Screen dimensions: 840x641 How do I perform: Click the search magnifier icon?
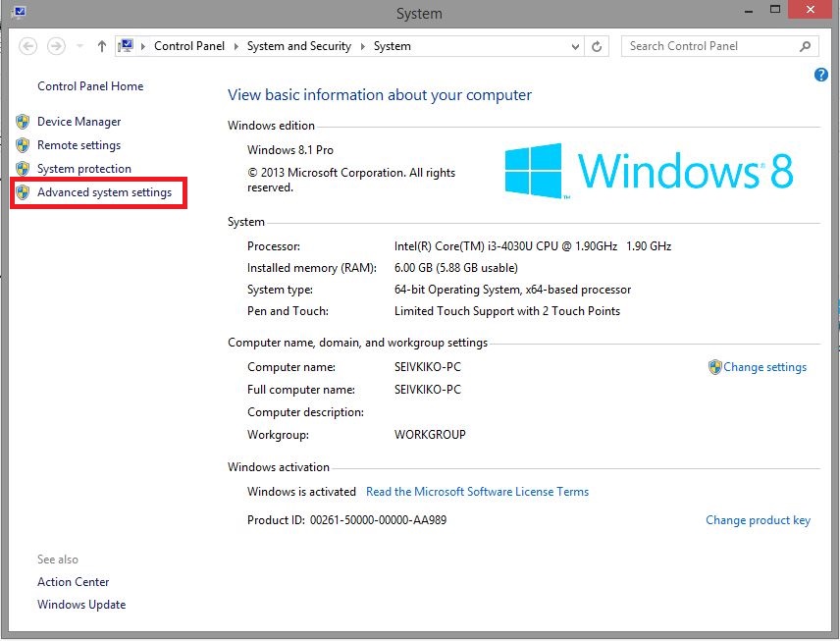(805, 46)
